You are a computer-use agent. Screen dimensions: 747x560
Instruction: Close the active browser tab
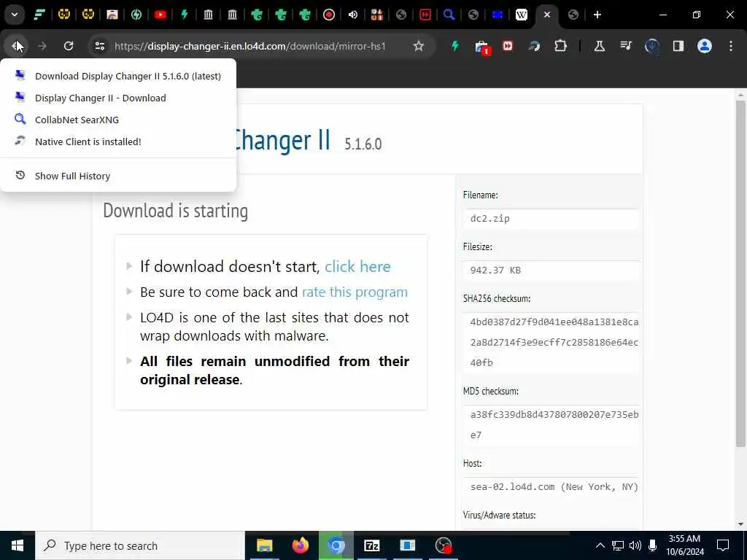(547, 15)
